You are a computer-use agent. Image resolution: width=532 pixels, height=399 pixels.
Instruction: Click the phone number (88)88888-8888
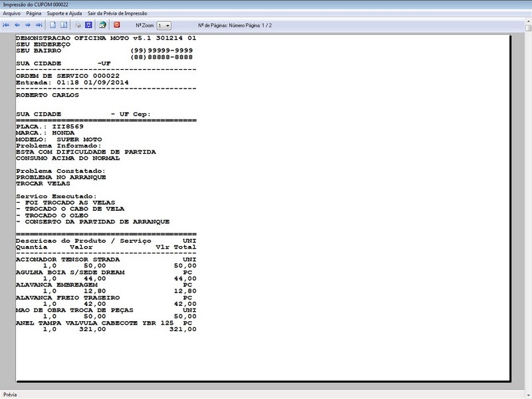(x=162, y=57)
